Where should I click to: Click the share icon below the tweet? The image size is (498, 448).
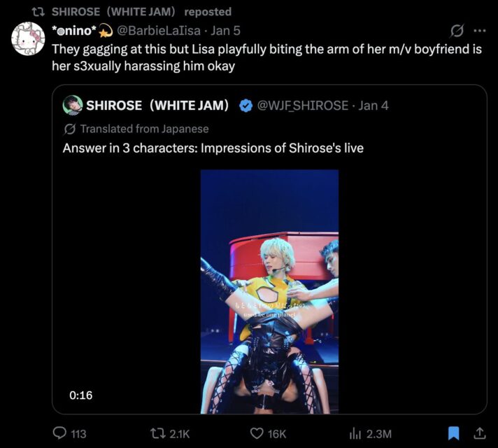pyautogui.click(x=480, y=433)
